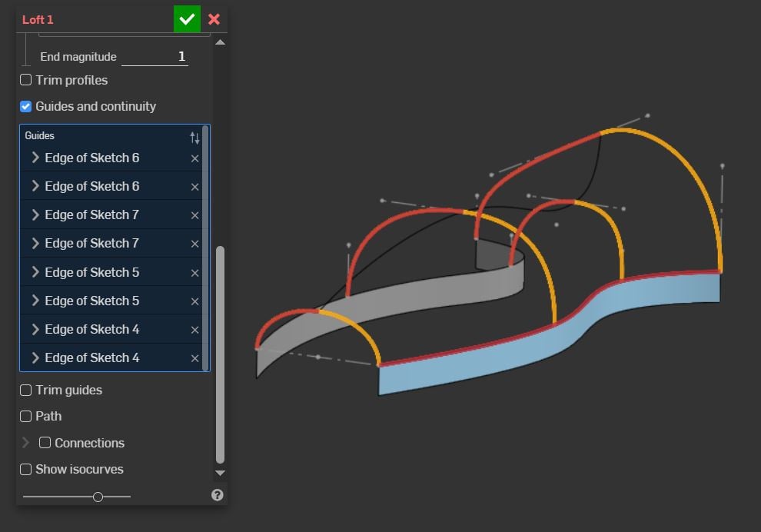
Task: Cancel Loft 1 using the red X
Action: click(214, 19)
